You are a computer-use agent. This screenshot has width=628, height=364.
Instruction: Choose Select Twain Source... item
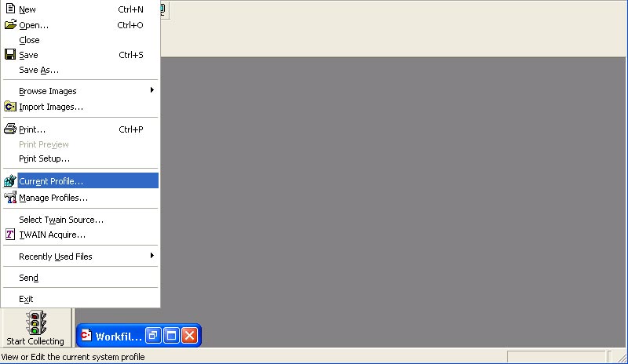[80, 220]
